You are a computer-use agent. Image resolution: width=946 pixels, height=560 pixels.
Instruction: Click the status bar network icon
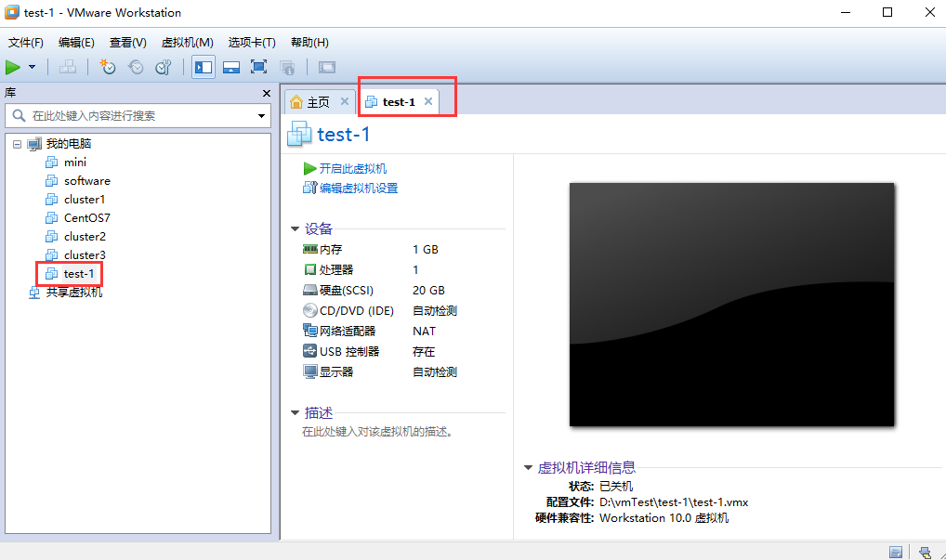(925, 552)
